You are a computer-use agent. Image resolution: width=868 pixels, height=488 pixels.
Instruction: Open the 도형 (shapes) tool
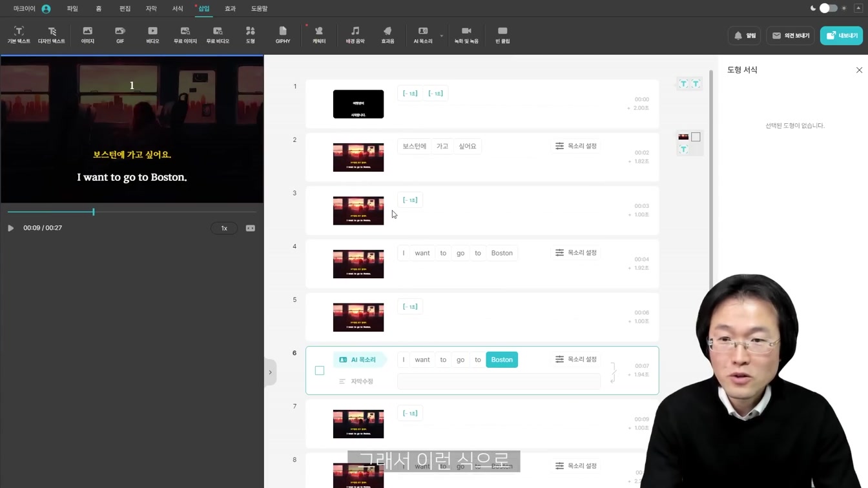coord(251,35)
